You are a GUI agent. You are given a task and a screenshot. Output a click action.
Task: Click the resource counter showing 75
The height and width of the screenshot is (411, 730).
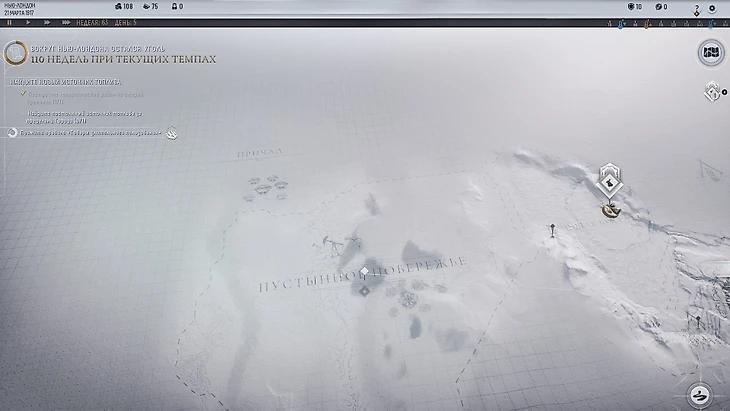(x=148, y=7)
